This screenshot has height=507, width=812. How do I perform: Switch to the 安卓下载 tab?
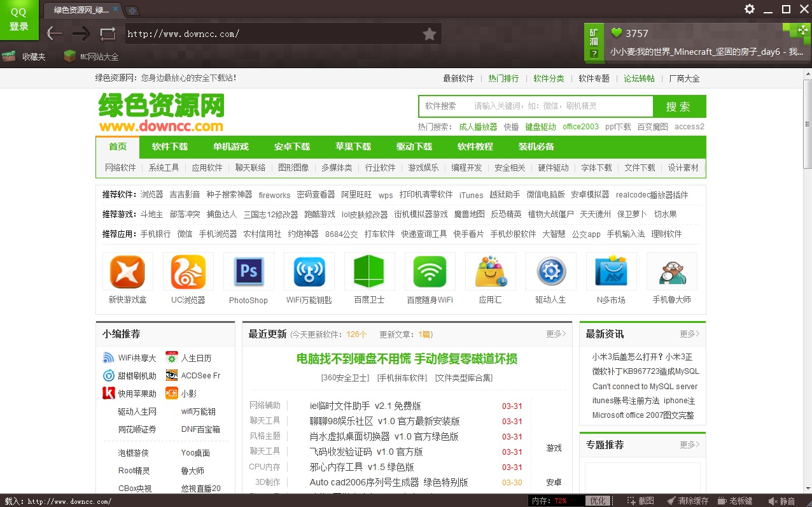point(291,146)
